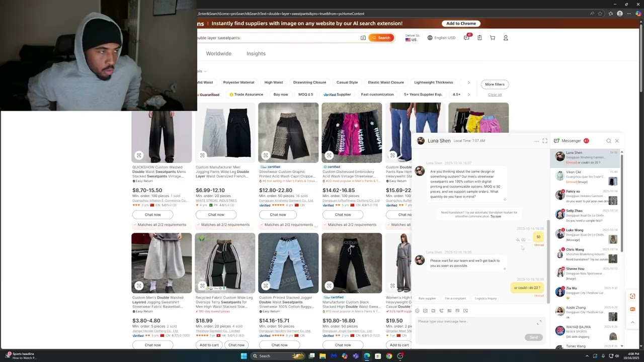644x362 pixels.
Task: Toggle the Elastic Waist Closure filter
Action: click(x=386, y=82)
